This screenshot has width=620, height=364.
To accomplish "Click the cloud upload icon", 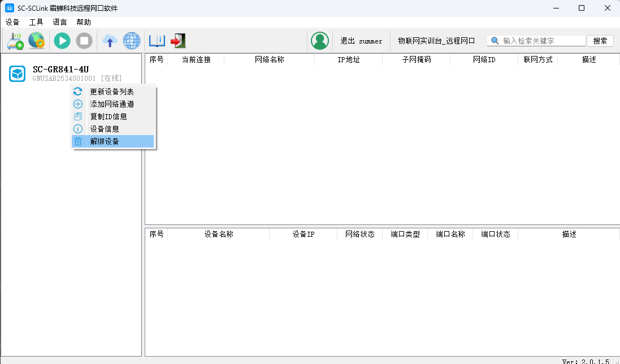I will (x=110, y=41).
